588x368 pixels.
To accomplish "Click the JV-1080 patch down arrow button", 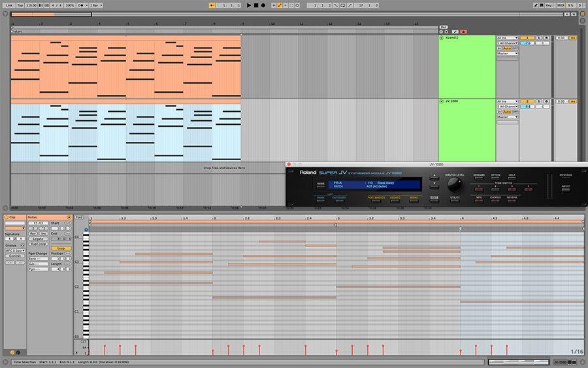I will (434, 185).
